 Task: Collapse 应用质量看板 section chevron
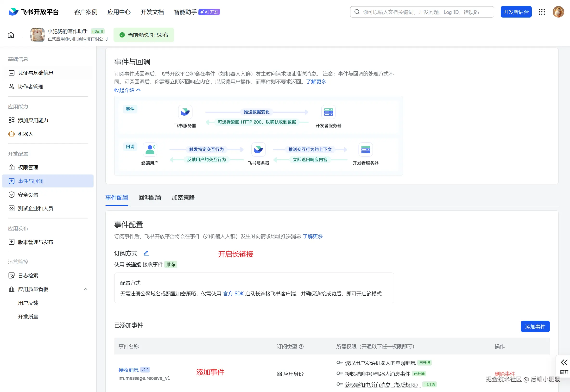tap(86, 289)
